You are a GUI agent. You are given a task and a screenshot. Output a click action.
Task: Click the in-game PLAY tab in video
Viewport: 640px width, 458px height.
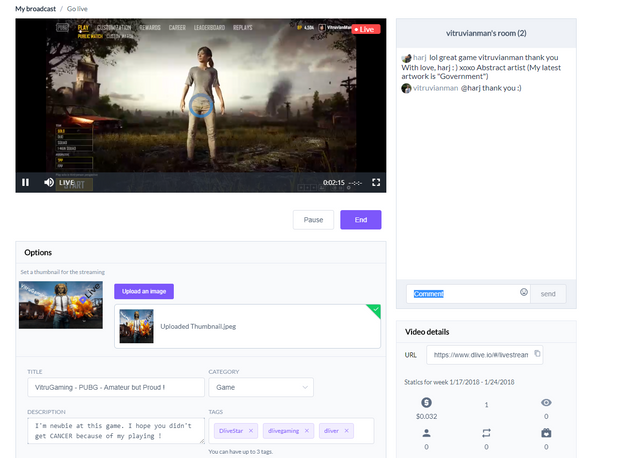pyautogui.click(x=83, y=28)
